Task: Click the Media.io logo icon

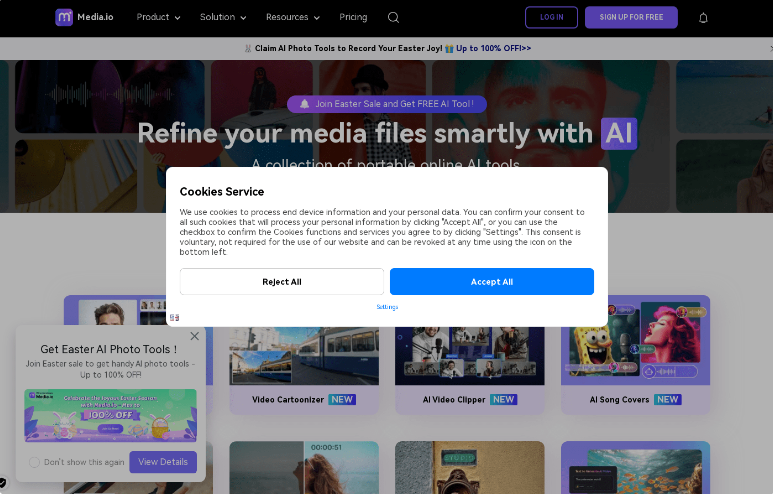Action: tap(64, 17)
